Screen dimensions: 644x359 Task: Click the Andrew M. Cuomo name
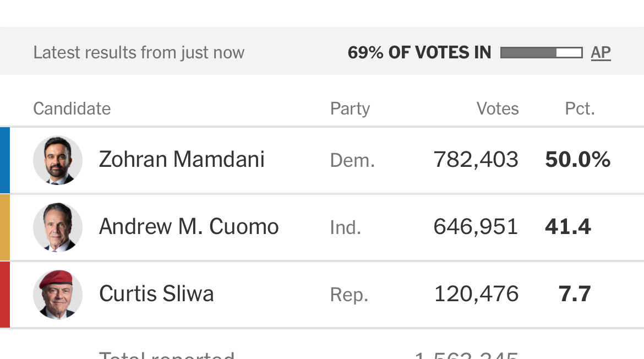(x=189, y=227)
